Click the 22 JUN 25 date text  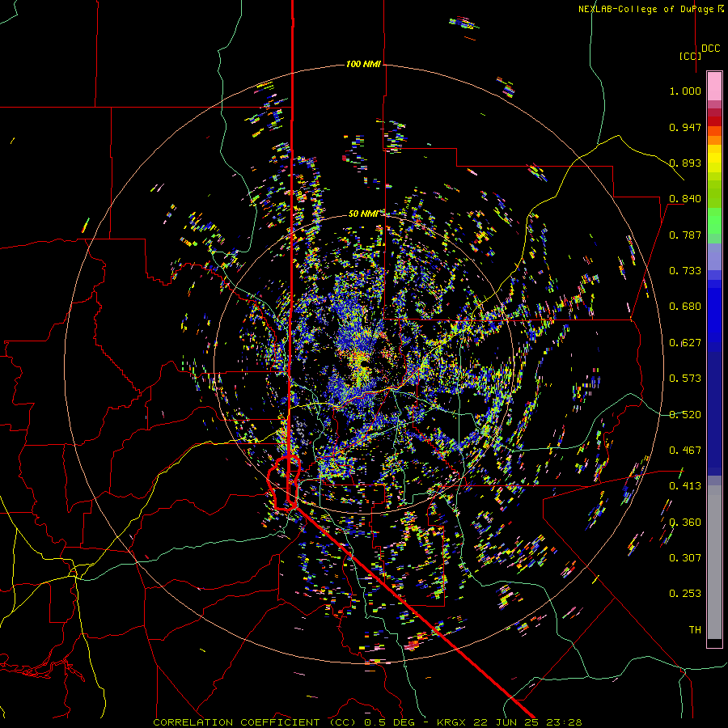tap(506, 722)
